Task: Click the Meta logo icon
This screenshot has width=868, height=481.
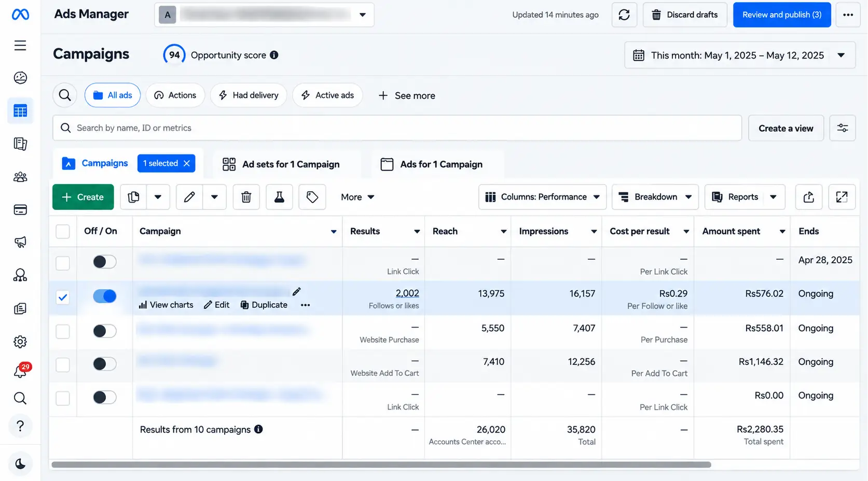Action: click(x=20, y=15)
